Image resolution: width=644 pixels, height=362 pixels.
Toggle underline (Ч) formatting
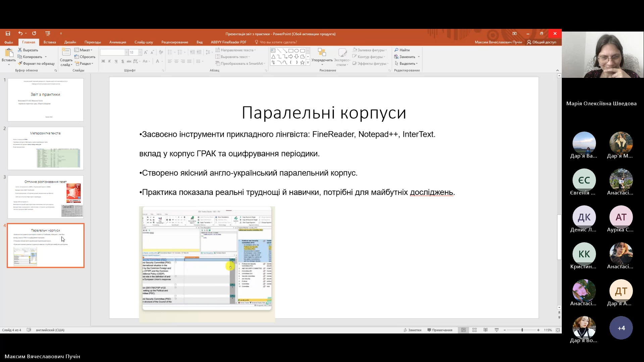point(116,61)
